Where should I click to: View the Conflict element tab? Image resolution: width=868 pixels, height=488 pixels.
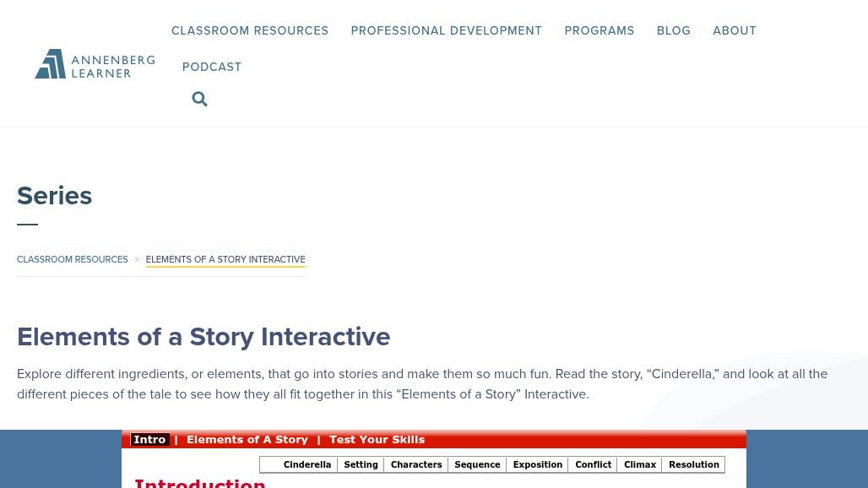[x=593, y=464]
